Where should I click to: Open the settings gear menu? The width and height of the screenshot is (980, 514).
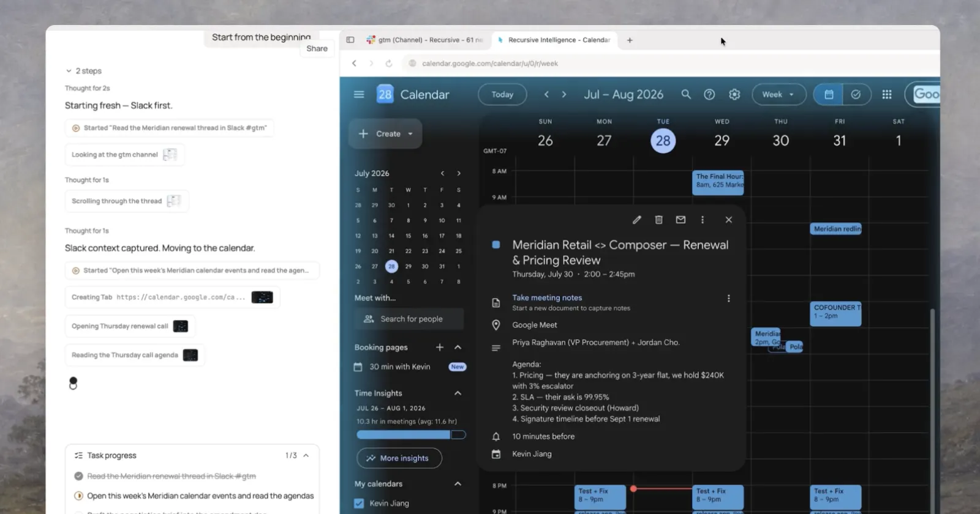point(734,94)
